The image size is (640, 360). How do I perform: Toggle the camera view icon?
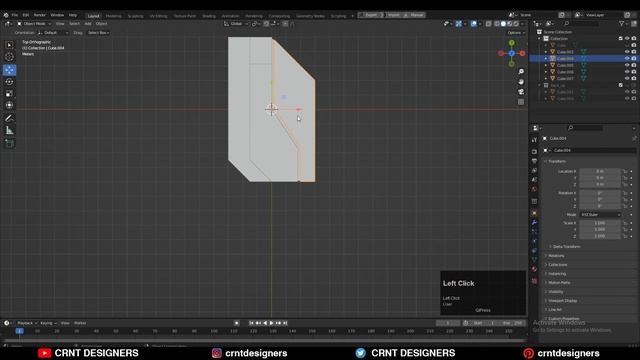pos(521,92)
